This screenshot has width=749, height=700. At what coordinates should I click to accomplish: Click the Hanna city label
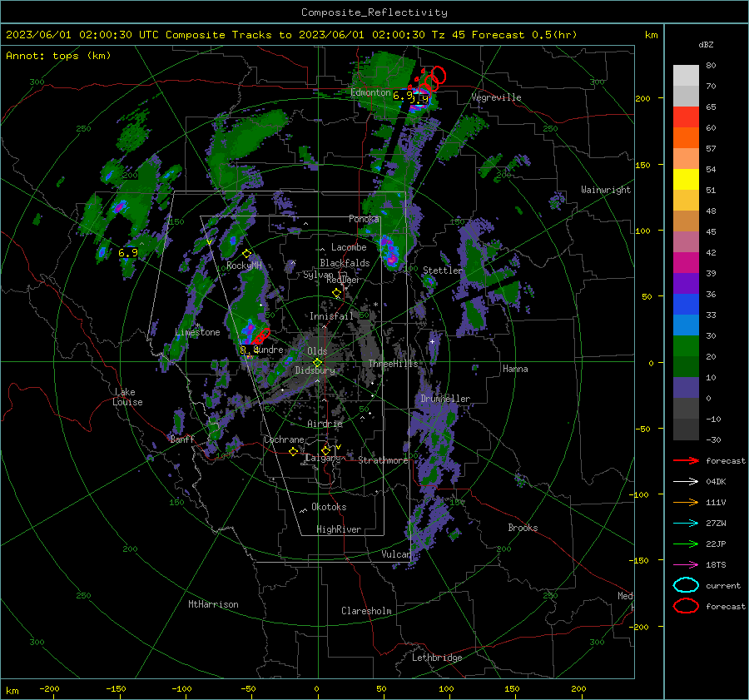pyautogui.click(x=515, y=369)
